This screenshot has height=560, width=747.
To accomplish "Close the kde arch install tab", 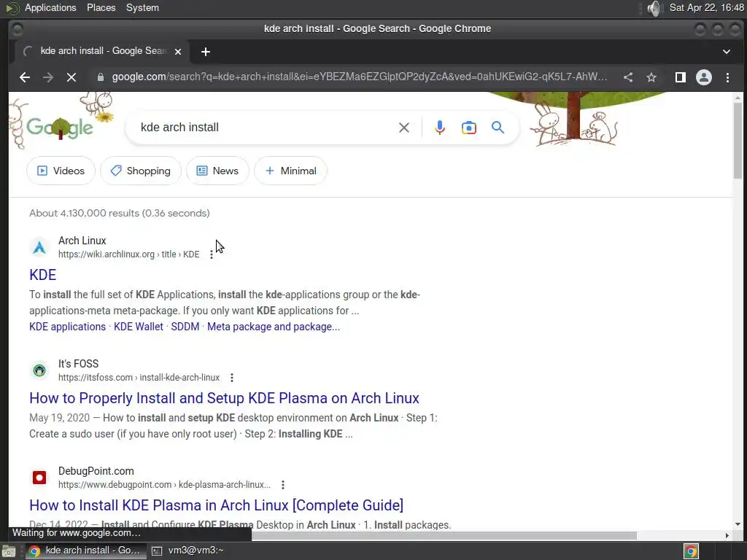I will 178,52.
